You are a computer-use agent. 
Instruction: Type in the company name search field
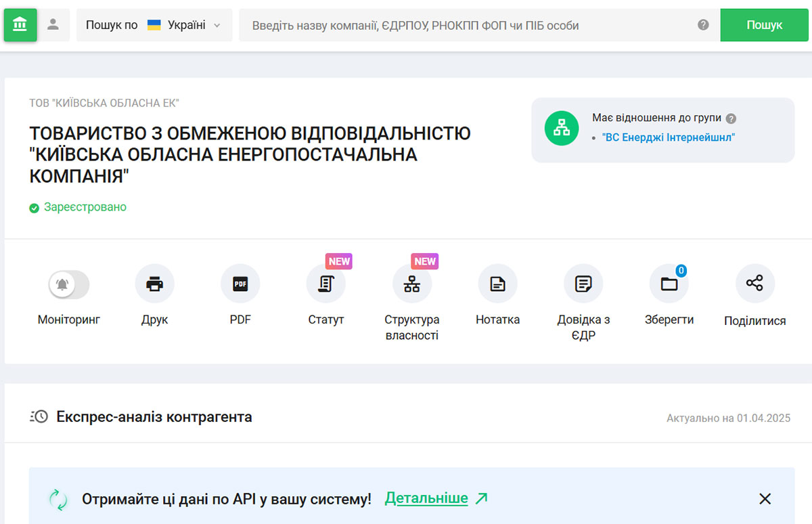click(x=467, y=25)
